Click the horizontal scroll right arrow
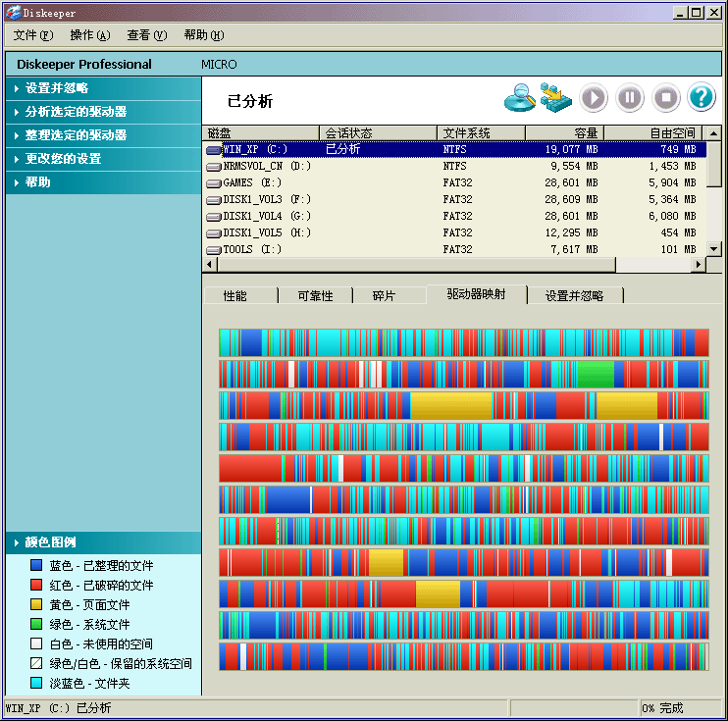This screenshot has height=721, width=728. [699, 265]
